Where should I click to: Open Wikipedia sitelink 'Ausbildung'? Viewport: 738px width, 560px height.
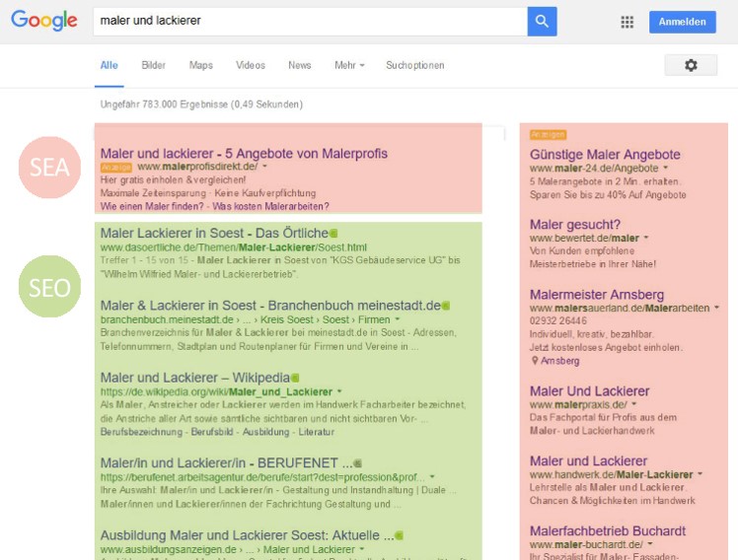pos(266,432)
